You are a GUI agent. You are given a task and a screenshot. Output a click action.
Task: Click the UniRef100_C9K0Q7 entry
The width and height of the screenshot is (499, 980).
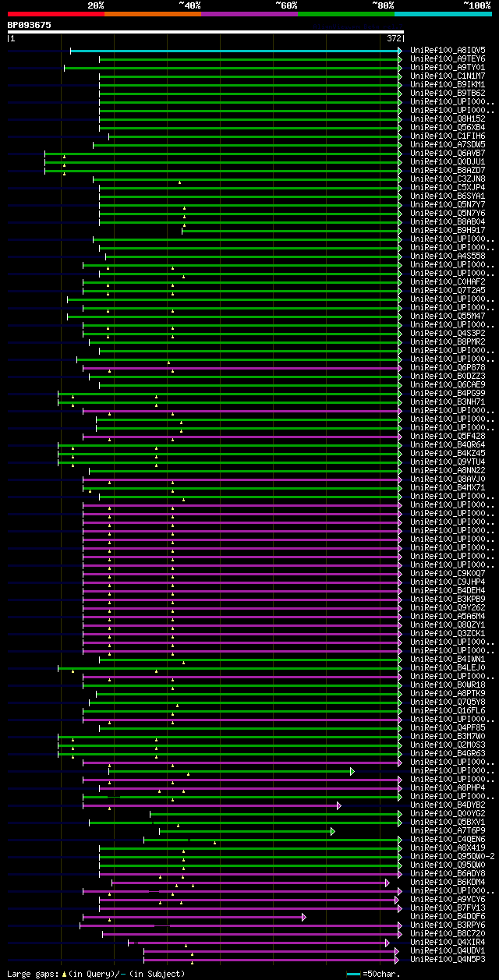[448, 573]
